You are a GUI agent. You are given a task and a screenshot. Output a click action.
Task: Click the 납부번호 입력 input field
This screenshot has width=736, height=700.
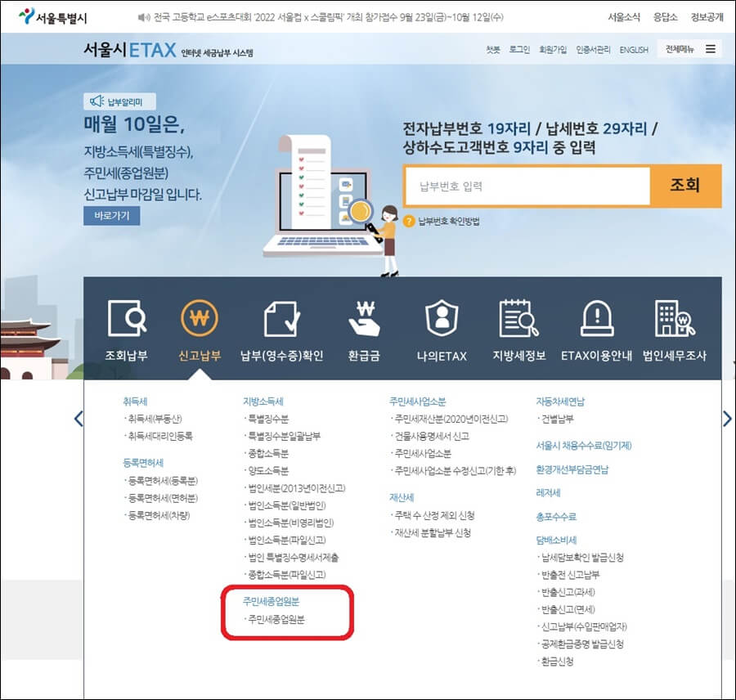[x=527, y=186]
